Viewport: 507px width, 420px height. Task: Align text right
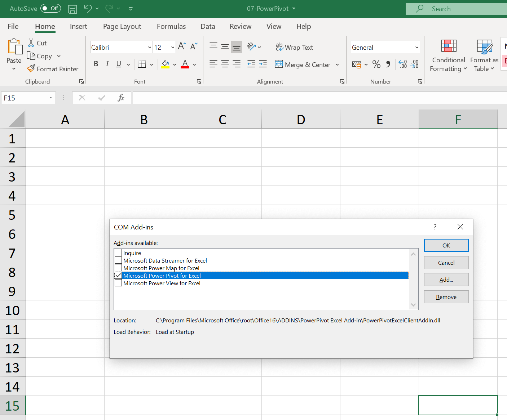pos(237,64)
